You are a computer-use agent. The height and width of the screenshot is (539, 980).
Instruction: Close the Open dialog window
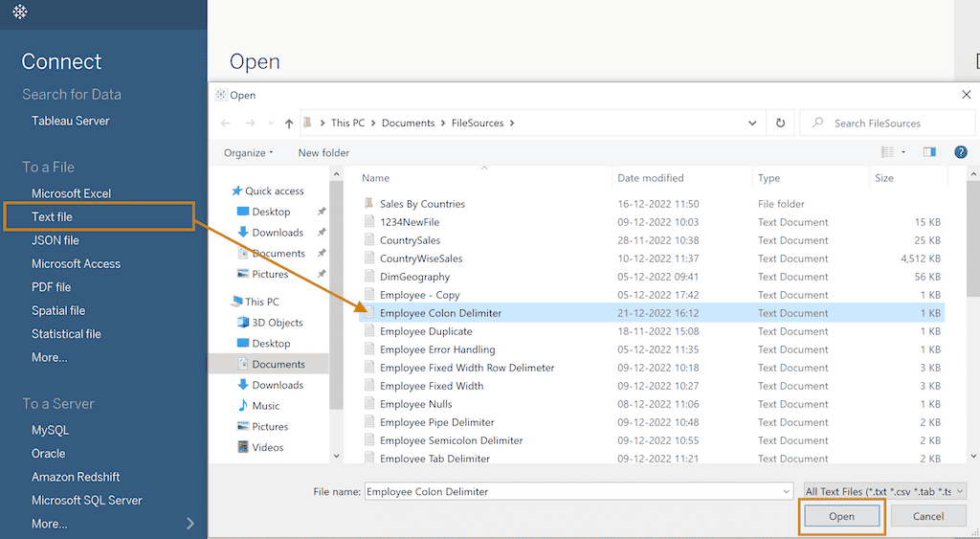(x=967, y=95)
